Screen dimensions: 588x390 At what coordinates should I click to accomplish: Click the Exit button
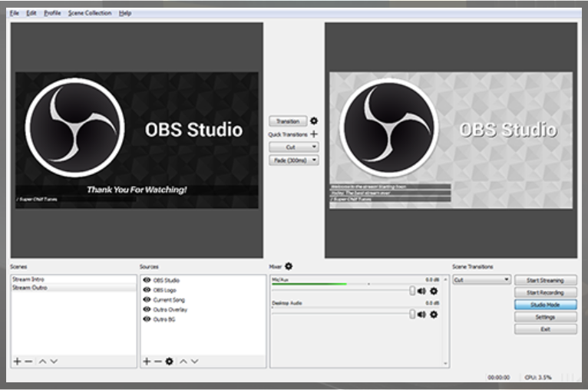(545, 329)
